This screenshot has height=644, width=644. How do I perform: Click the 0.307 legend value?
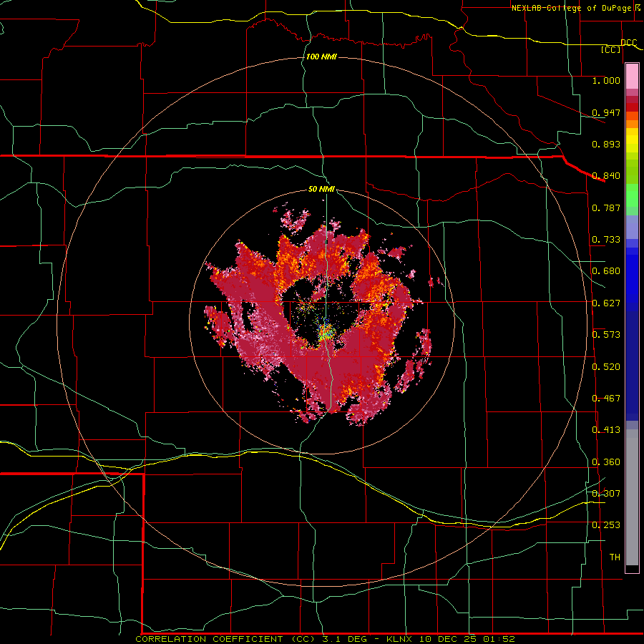[606, 494]
